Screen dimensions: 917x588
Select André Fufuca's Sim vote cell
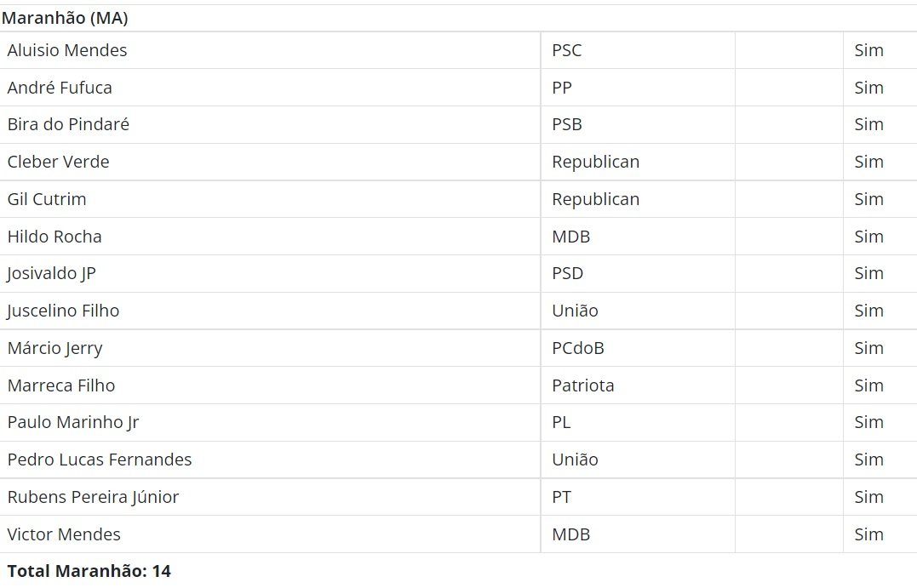click(880, 88)
